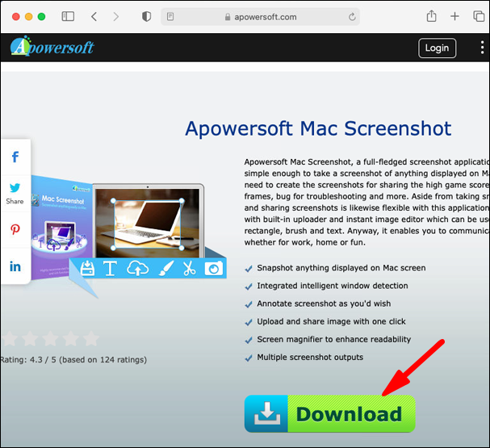Show tab overview icon
This screenshot has width=490, height=448.
pyautogui.click(x=479, y=16)
